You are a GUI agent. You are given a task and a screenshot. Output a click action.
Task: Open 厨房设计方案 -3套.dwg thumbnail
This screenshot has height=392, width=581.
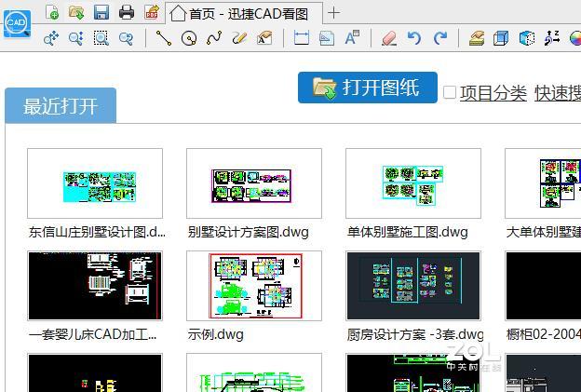click(413, 286)
